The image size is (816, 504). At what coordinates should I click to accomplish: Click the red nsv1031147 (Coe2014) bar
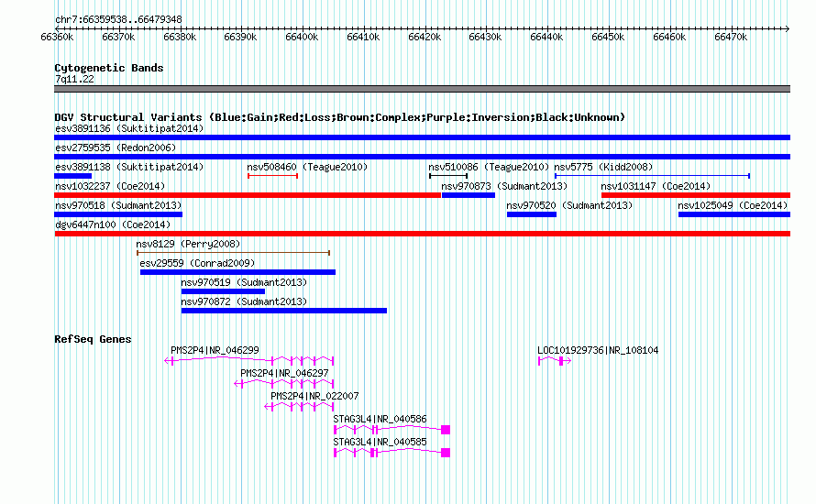point(696,195)
